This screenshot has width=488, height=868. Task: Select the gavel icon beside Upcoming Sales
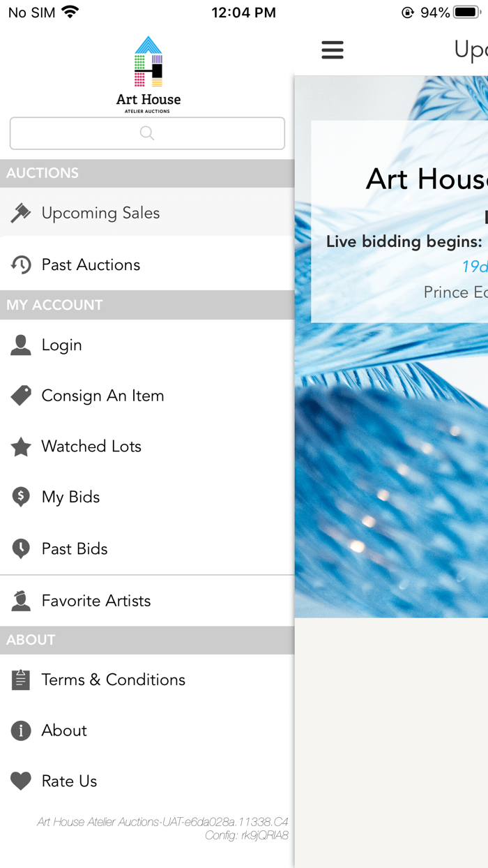[x=20, y=212]
